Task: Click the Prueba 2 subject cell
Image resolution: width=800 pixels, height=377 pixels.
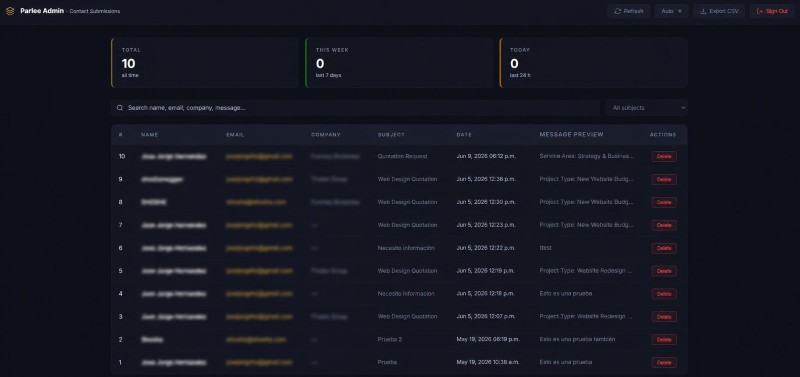Action: [390, 339]
